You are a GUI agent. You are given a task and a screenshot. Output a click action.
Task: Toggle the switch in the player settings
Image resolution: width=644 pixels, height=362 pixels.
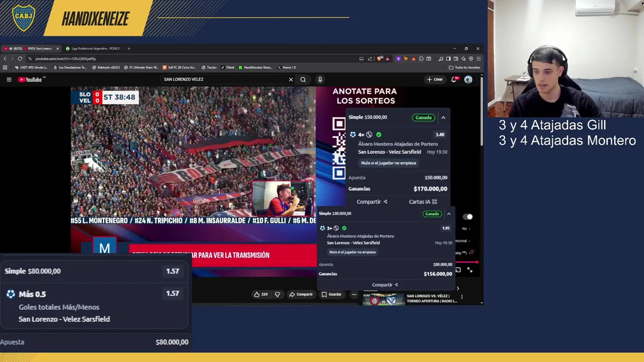468,217
